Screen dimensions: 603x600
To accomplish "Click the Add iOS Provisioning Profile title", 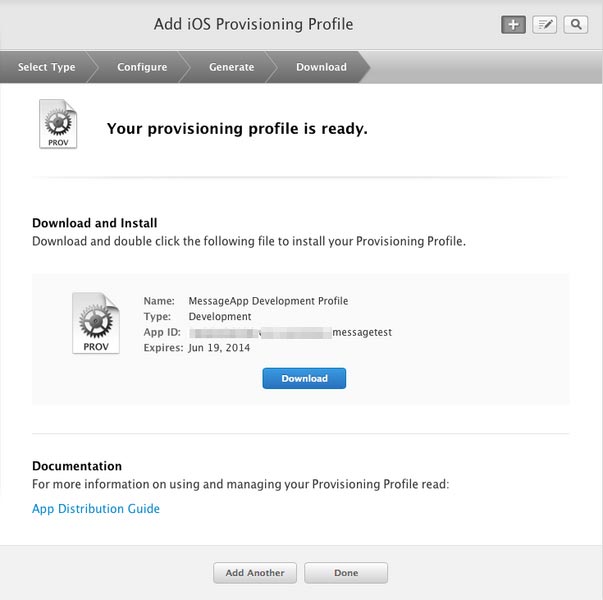I will point(253,24).
